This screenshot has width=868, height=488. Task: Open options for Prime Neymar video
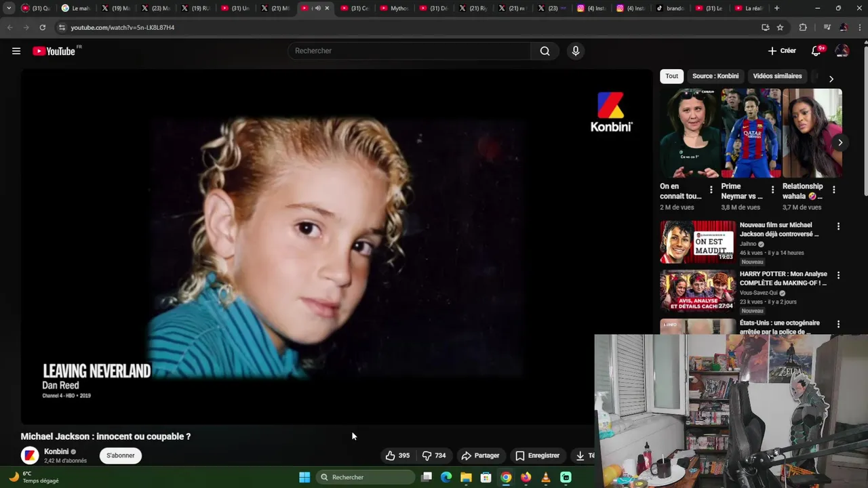pyautogui.click(x=772, y=190)
